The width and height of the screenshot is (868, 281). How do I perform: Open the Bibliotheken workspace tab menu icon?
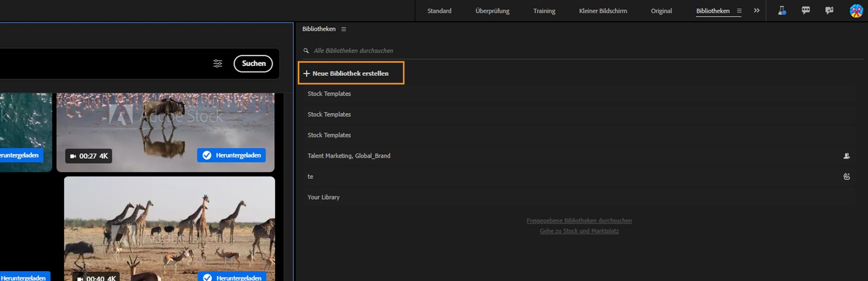tap(739, 11)
